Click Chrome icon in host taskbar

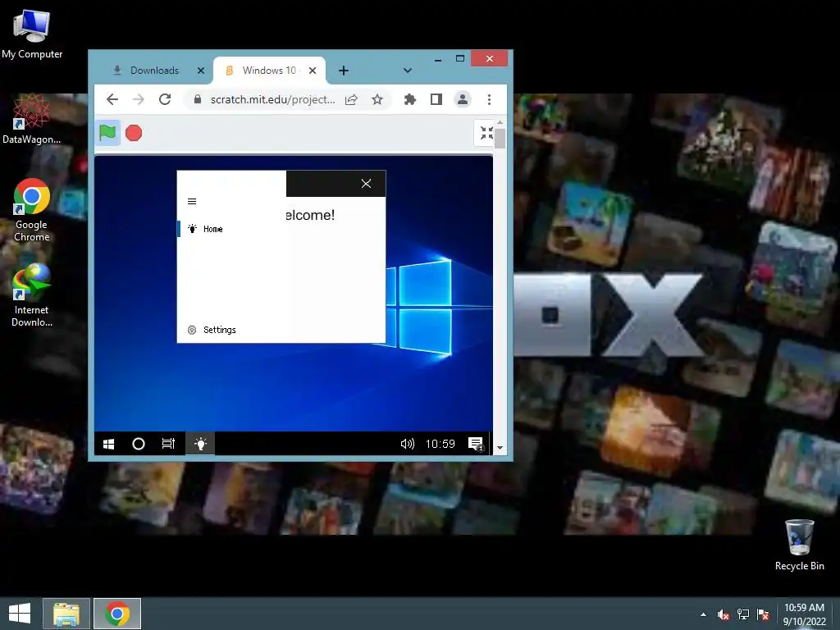(117, 614)
